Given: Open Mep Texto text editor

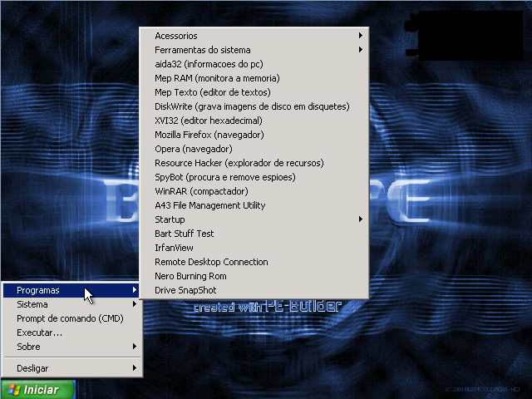Looking at the screenshot, I should (254, 92).
